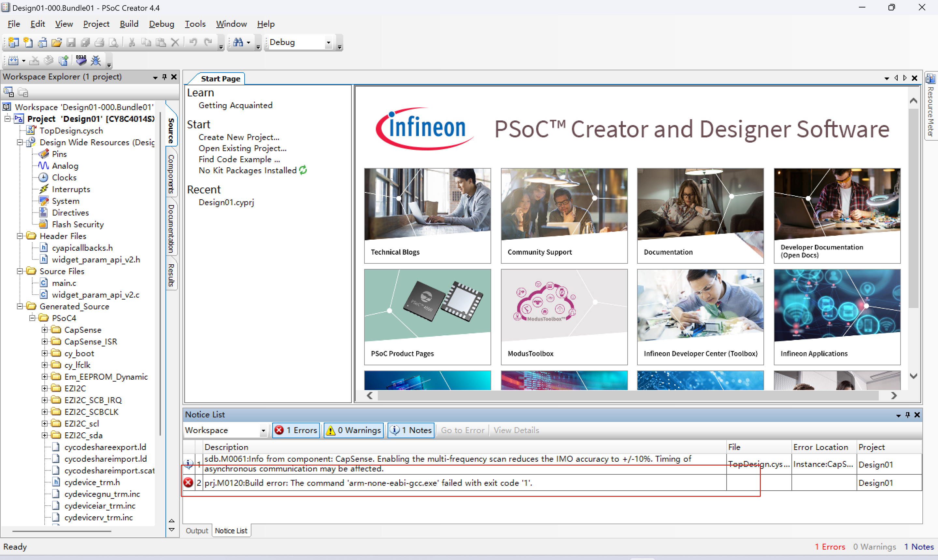Open the File menu
938x560 pixels.
click(14, 24)
